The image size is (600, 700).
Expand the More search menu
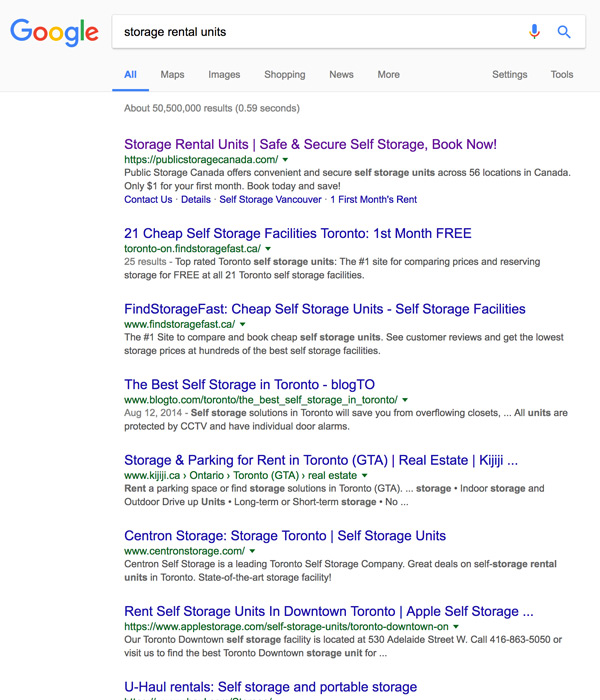(388, 75)
